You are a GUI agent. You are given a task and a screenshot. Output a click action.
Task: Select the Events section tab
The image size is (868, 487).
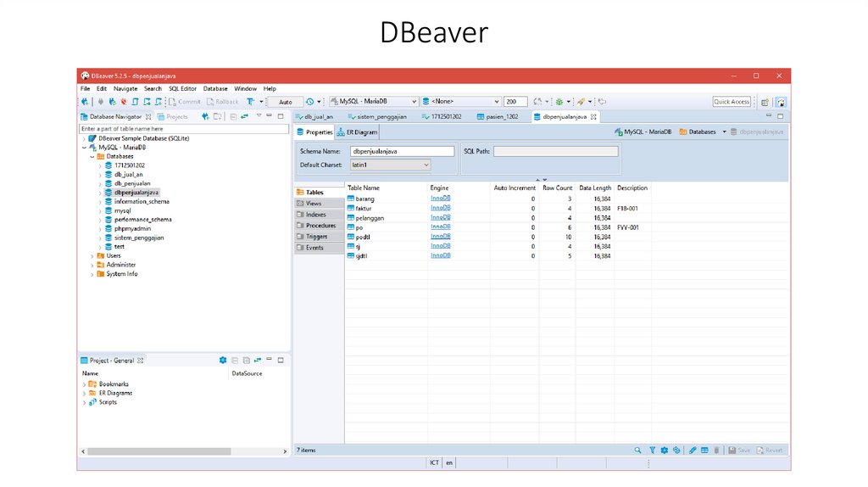(320, 248)
